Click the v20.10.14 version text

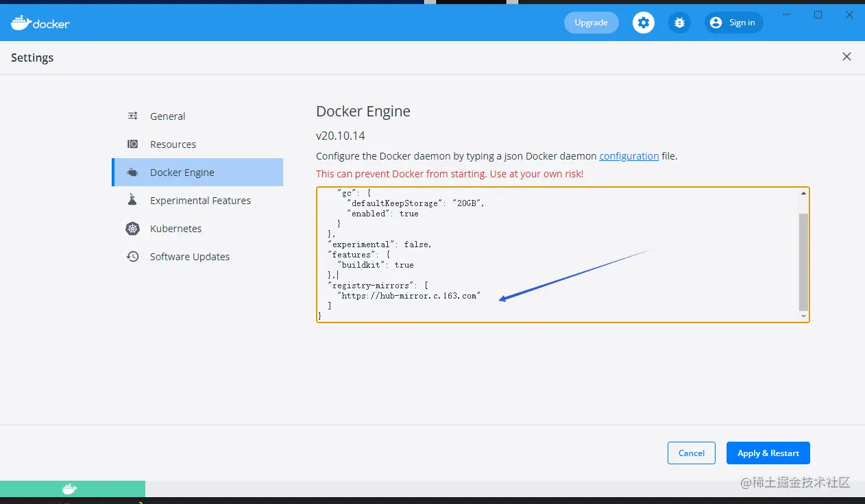click(340, 136)
